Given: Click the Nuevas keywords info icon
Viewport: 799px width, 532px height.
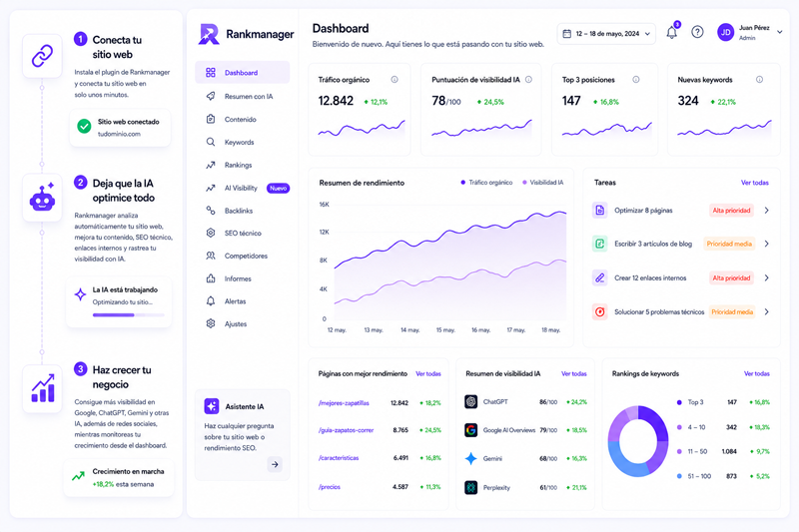Looking at the screenshot, I should point(759,80).
